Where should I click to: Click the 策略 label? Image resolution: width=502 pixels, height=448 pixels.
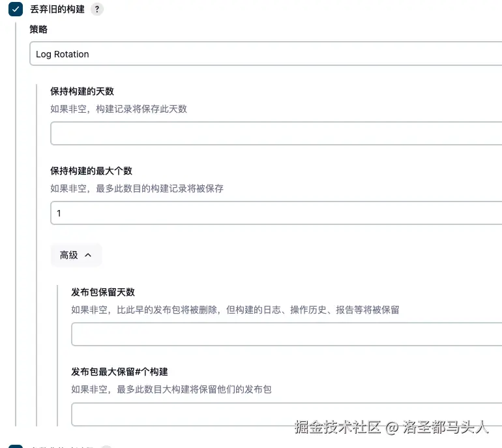38,29
